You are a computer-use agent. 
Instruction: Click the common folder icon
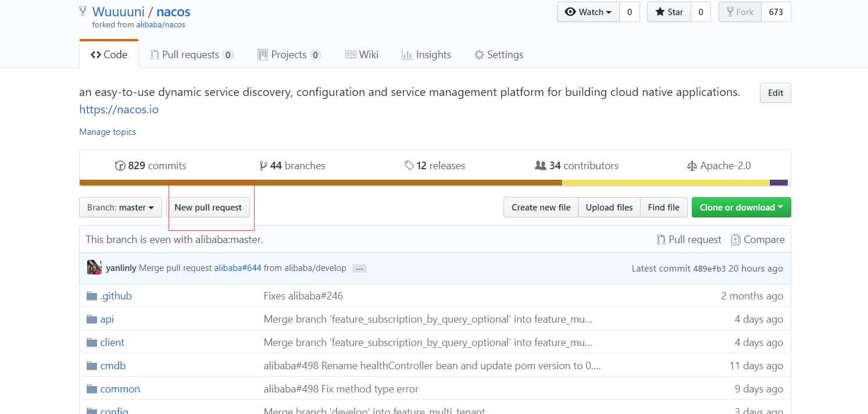[x=91, y=389]
